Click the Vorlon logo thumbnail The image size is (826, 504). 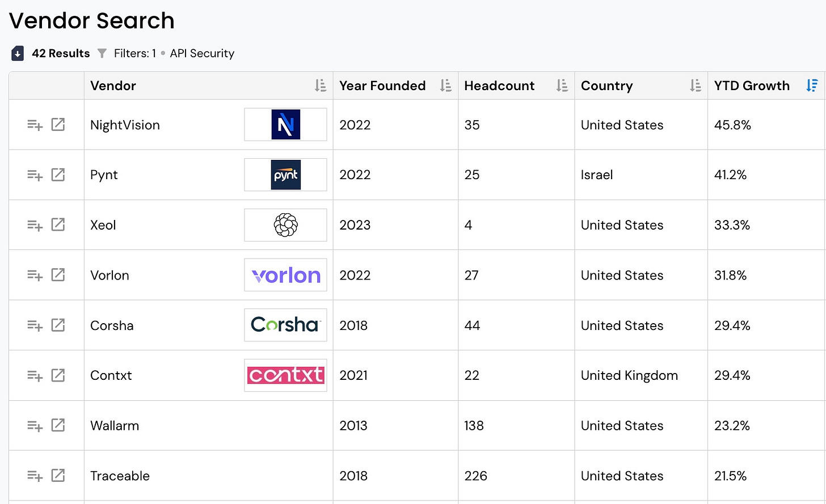point(285,275)
